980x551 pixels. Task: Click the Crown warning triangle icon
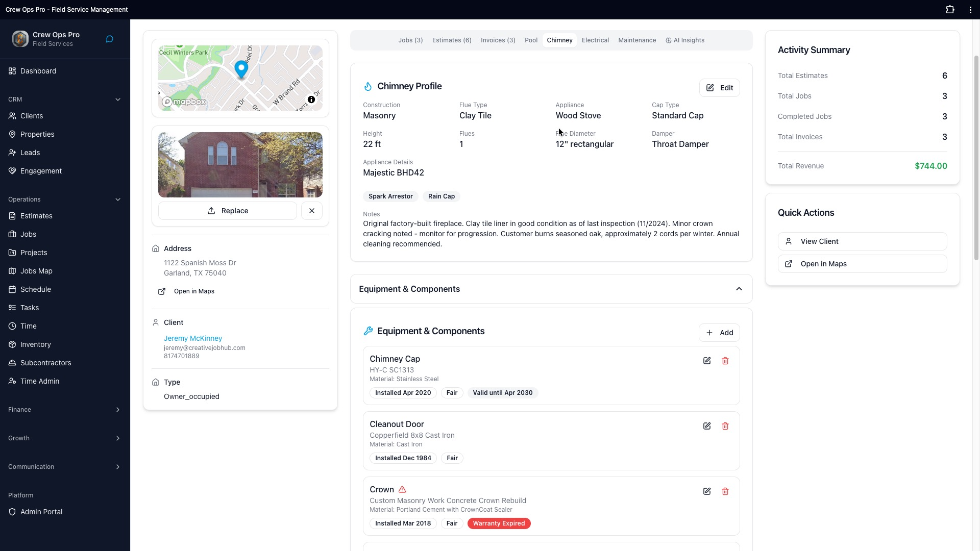pos(402,489)
